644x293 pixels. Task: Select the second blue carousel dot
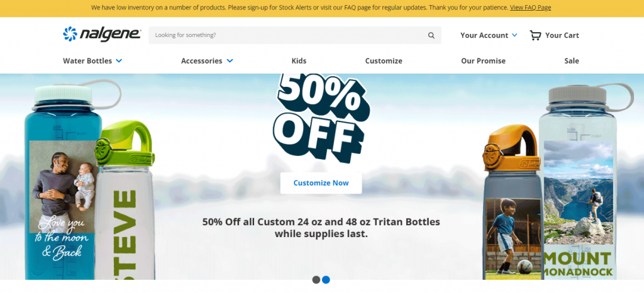point(326,280)
